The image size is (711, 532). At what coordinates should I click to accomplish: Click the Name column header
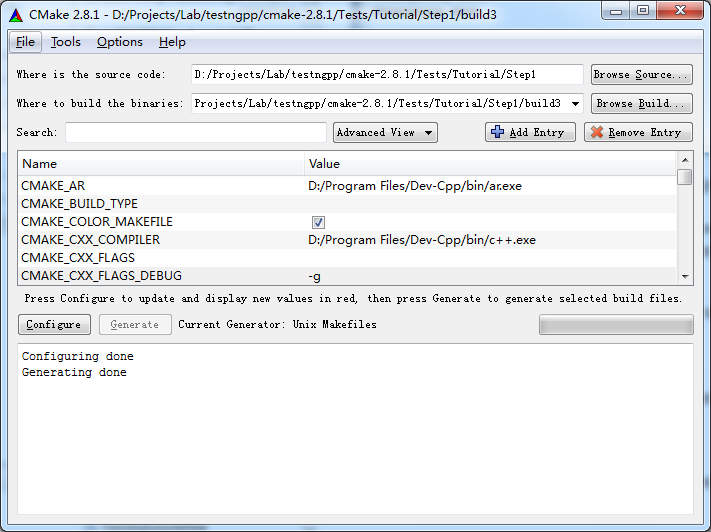(161, 164)
